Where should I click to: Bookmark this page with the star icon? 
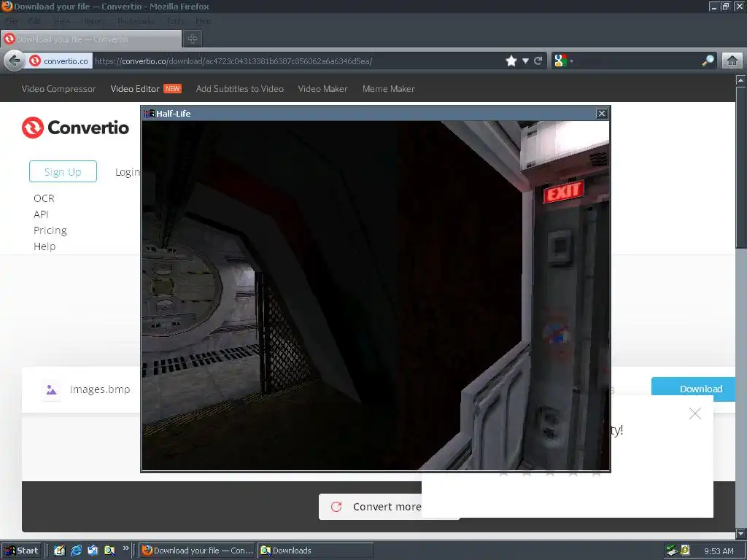coord(511,61)
